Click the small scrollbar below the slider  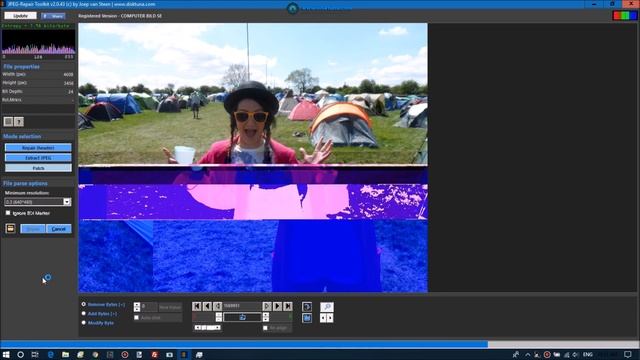[207, 327]
